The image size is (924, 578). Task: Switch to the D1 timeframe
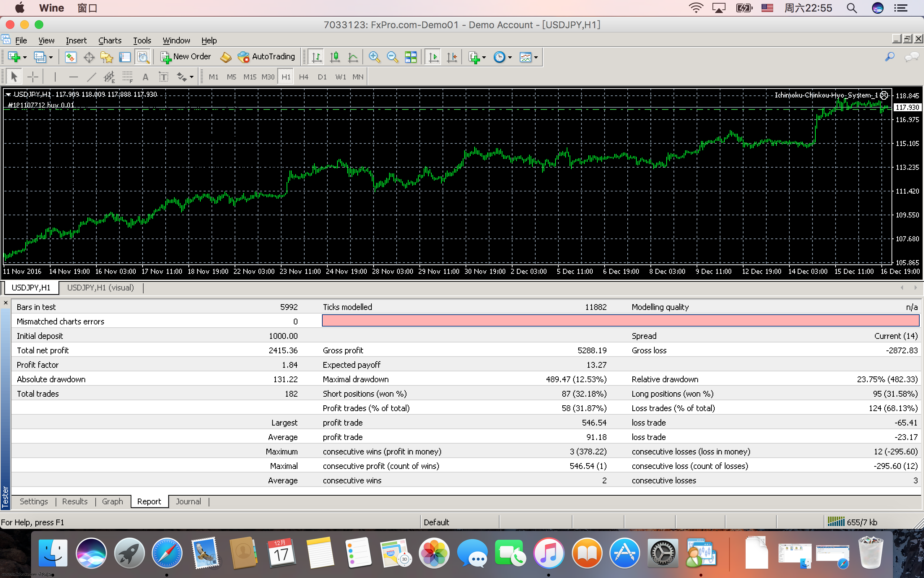[322, 77]
